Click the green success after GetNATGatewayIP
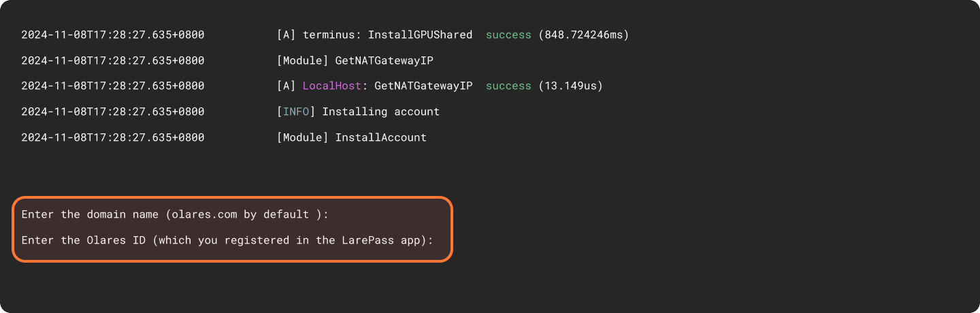This screenshot has height=313, width=980. click(508, 86)
